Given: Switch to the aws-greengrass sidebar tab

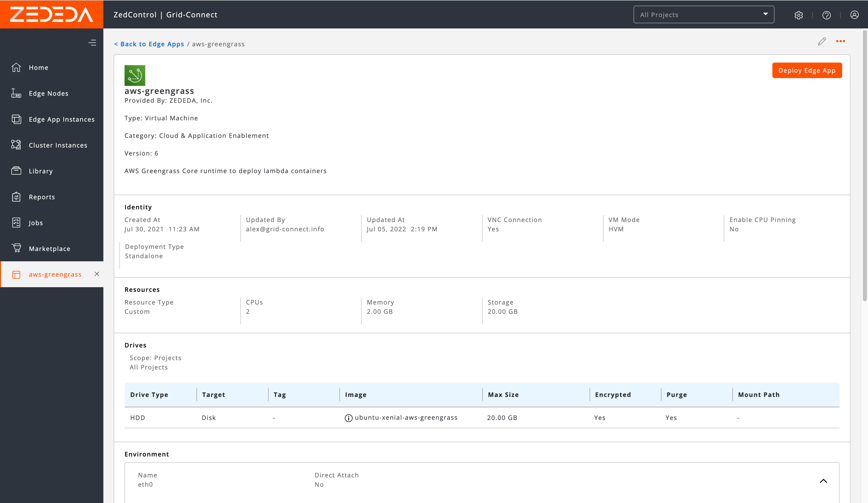Looking at the screenshot, I should pos(55,274).
